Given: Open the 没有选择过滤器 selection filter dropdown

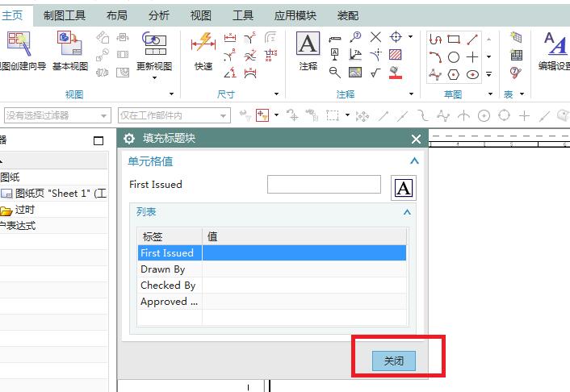Looking at the screenshot, I should click(x=57, y=116).
